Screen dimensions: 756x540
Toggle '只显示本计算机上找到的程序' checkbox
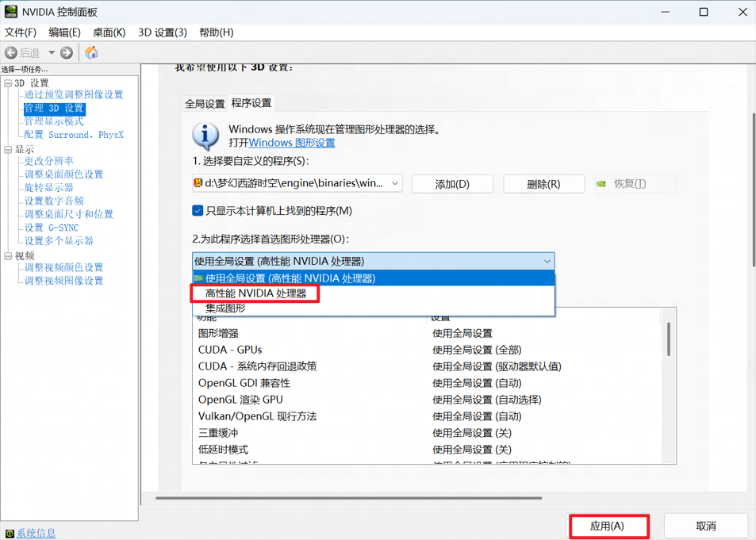pos(198,211)
